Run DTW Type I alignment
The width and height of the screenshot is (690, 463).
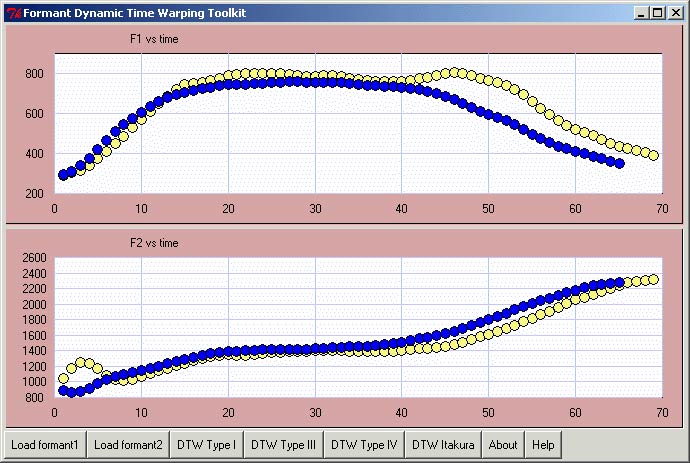[206, 445]
